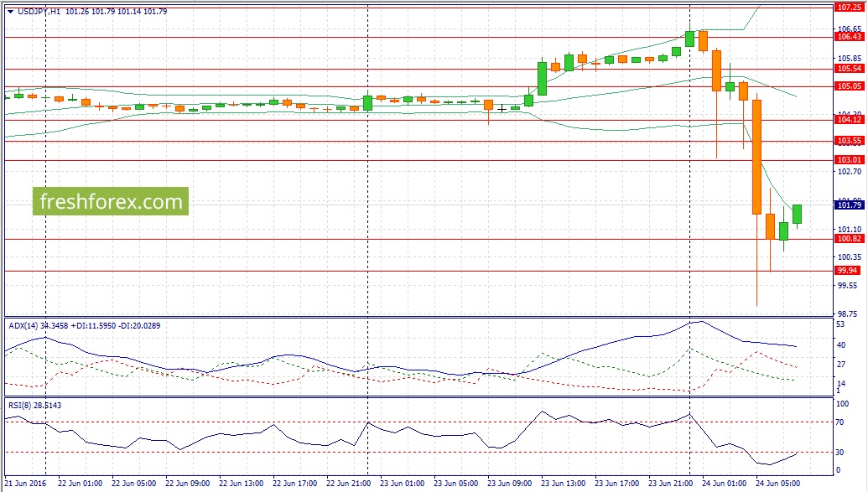Click the dropdown triangle beside USDJPY,H1

(x=9, y=12)
